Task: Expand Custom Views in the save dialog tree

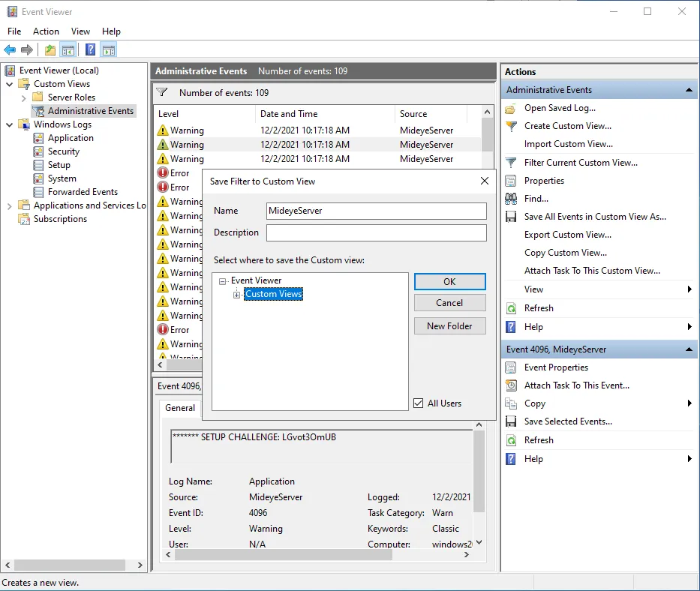Action: pyautogui.click(x=236, y=294)
